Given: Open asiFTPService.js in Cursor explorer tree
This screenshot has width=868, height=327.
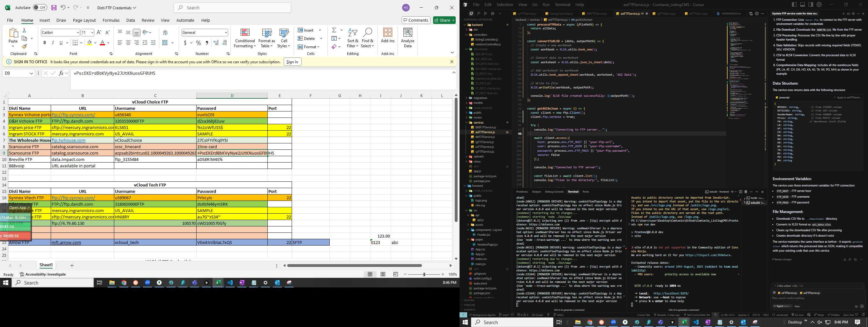Looking at the screenshot, I should [x=485, y=132].
